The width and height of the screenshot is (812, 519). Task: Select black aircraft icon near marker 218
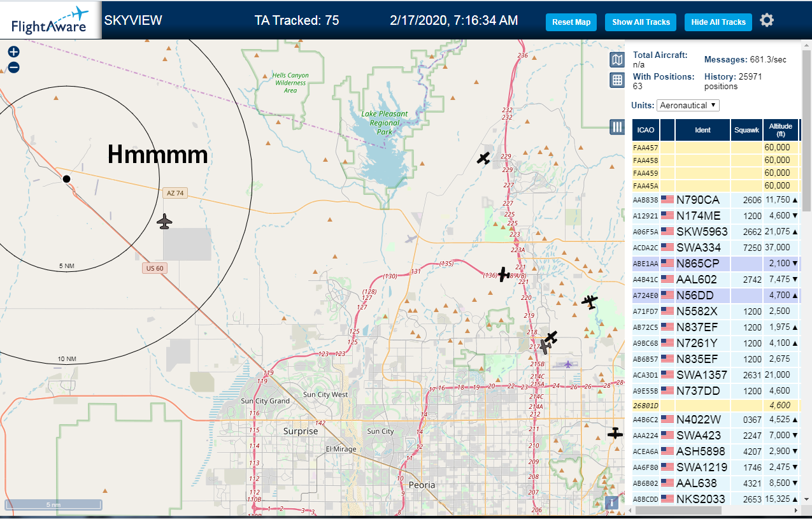[x=550, y=338]
